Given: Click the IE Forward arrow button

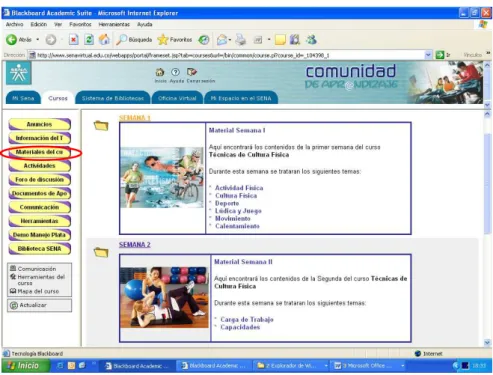Looking at the screenshot, I should [51, 40].
